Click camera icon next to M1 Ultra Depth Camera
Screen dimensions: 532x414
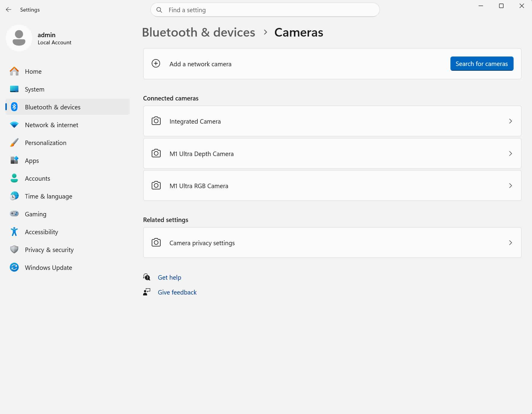click(156, 153)
